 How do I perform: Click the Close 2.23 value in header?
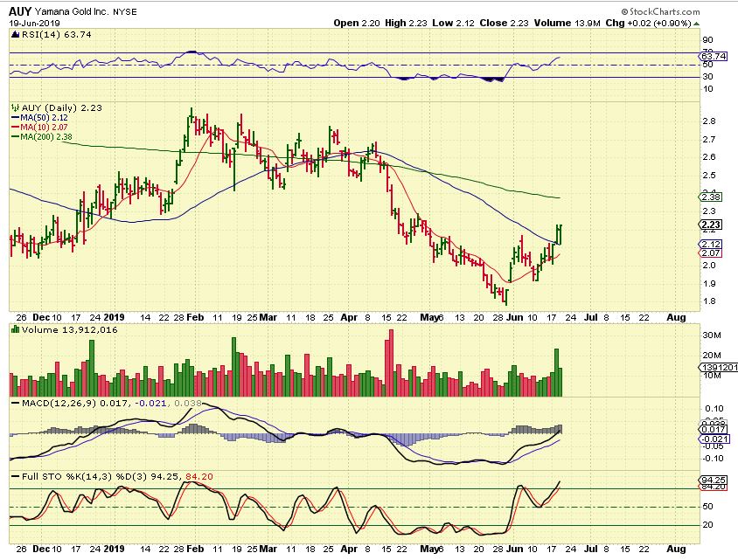tap(504, 23)
